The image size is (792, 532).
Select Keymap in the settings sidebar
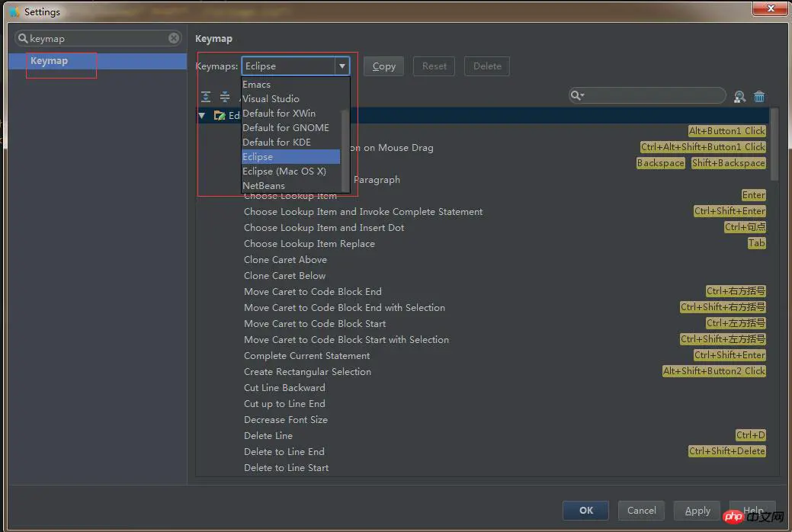tap(98, 61)
